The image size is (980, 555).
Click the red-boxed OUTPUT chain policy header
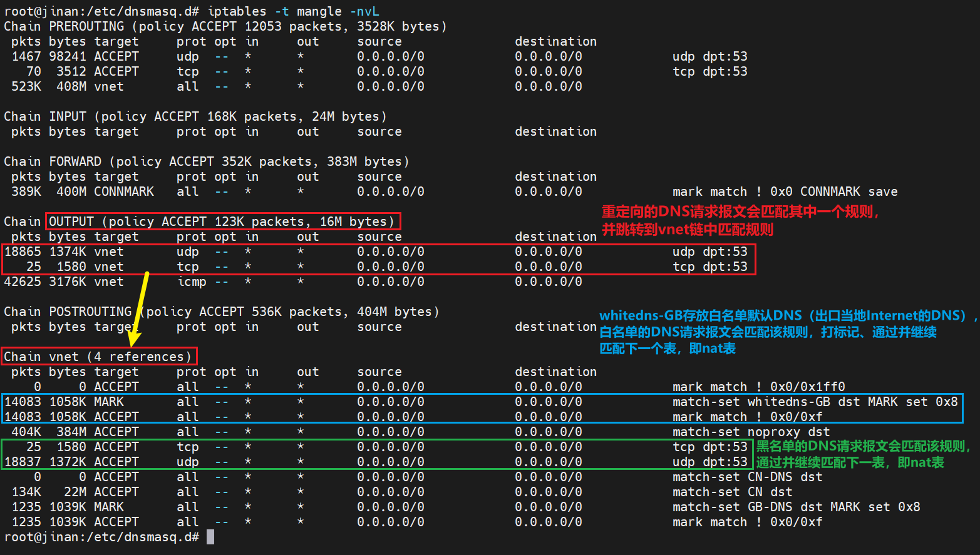coord(222,221)
